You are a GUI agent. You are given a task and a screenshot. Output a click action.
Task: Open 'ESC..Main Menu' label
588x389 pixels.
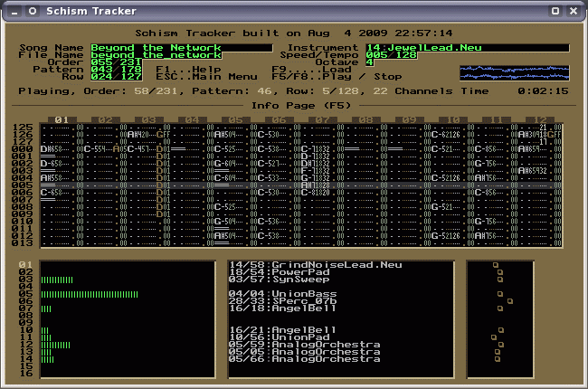point(206,77)
